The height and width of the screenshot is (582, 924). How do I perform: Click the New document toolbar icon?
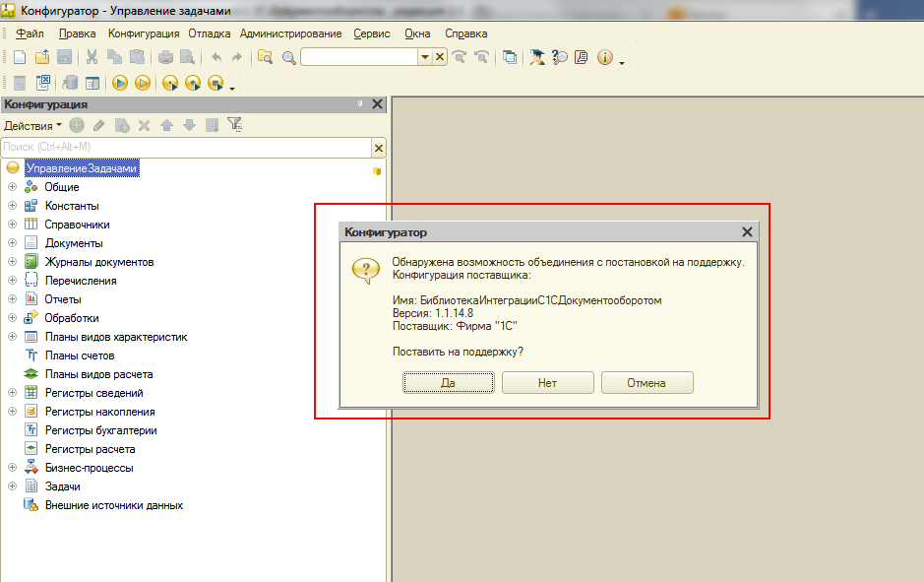(x=20, y=57)
